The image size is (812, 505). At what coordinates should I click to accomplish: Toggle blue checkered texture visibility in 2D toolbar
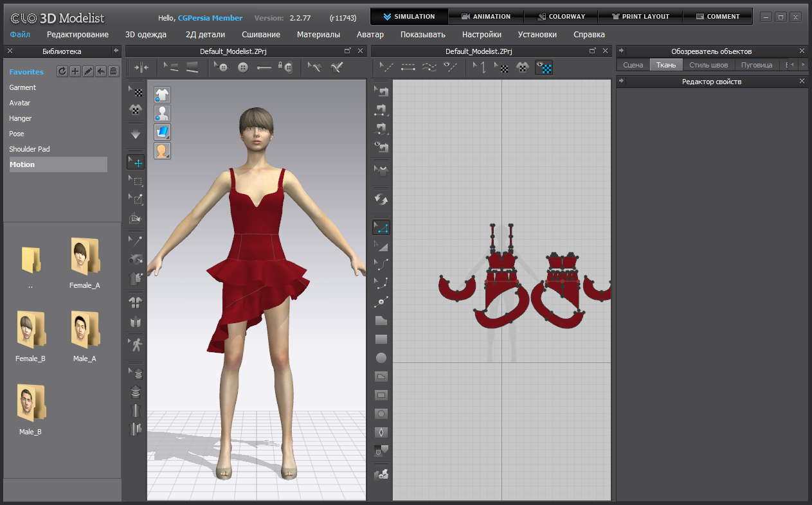[545, 67]
